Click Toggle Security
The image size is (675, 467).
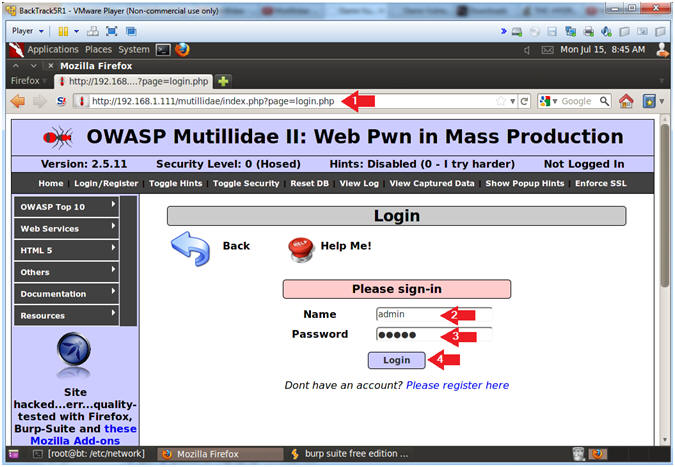[x=246, y=183]
